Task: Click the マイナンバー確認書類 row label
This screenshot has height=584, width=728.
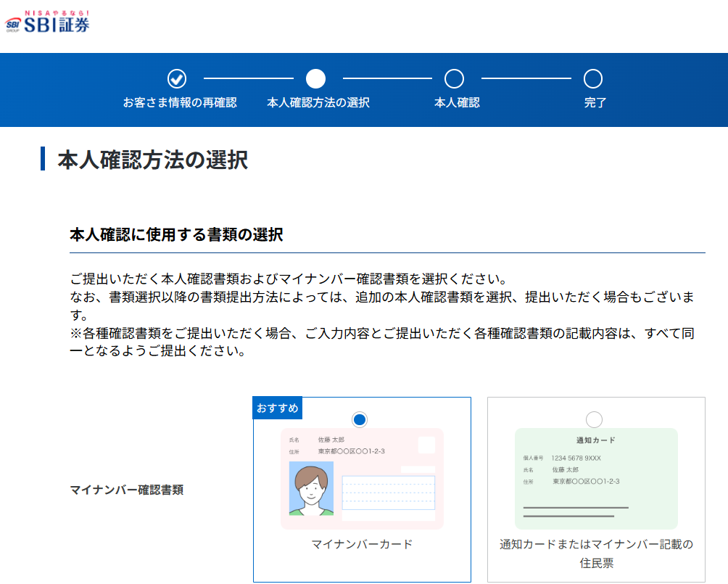Action: [x=127, y=490]
